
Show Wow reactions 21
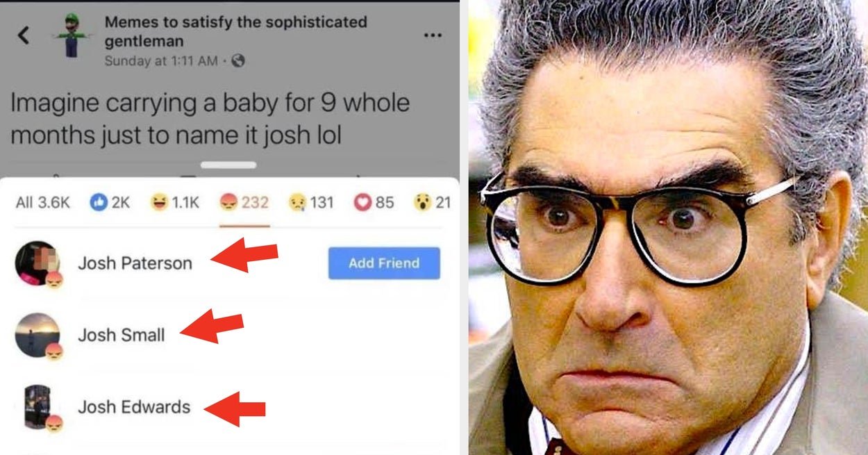[432, 202]
